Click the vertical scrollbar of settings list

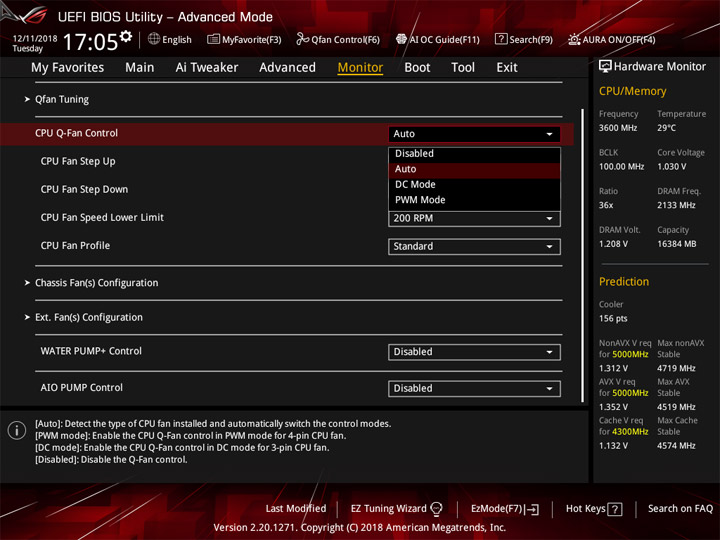(583, 255)
